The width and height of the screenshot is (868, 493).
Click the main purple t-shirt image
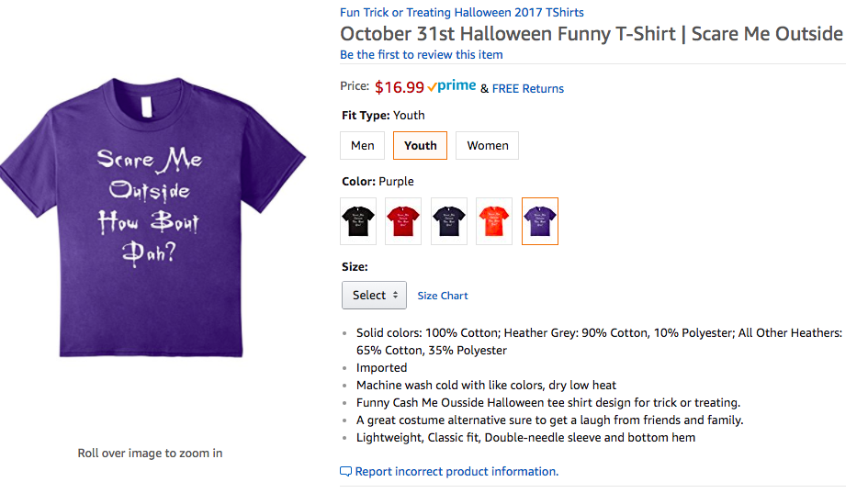(152, 218)
